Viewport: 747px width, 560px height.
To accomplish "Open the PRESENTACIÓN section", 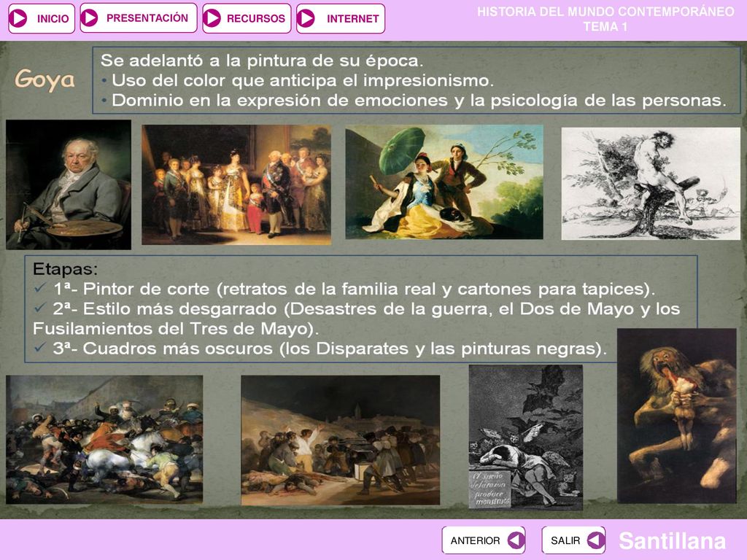I will pyautogui.click(x=138, y=18).
